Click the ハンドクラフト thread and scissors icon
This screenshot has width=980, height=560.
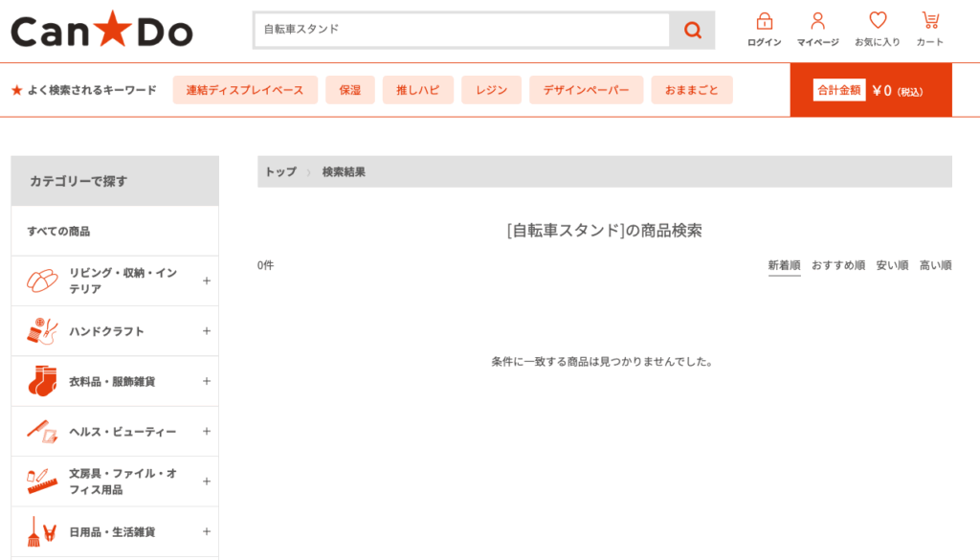pyautogui.click(x=42, y=331)
